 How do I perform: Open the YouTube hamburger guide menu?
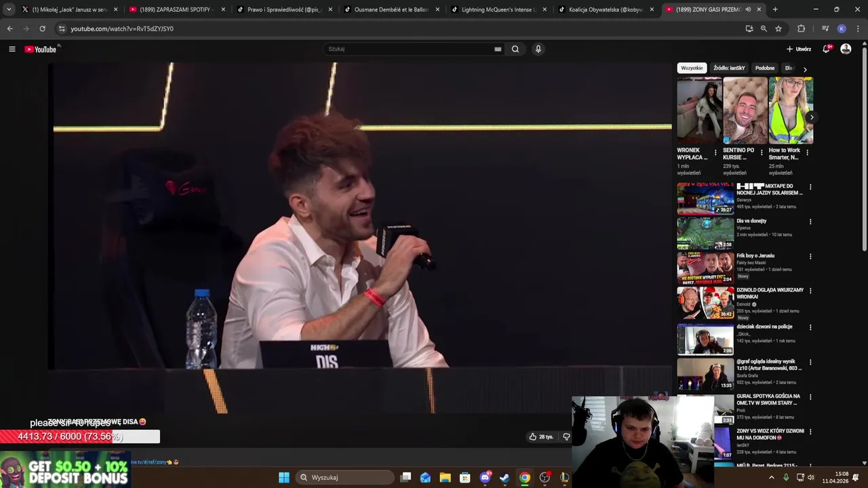[x=12, y=49]
